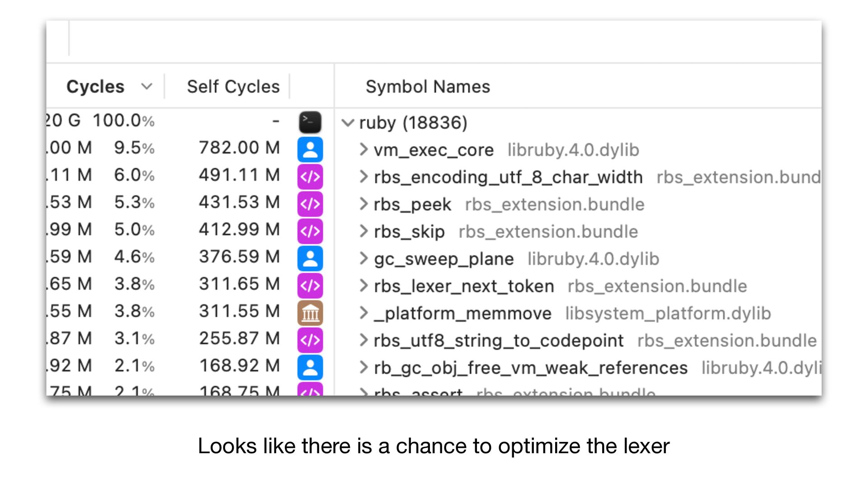Sort by the Self Cycles column
Image resolution: width=868 pixels, height=488 pixels.
coord(233,86)
